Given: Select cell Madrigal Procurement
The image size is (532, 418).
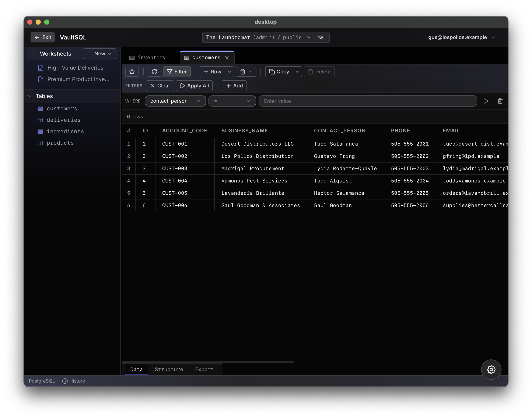Looking at the screenshot, I should [260, 168].
